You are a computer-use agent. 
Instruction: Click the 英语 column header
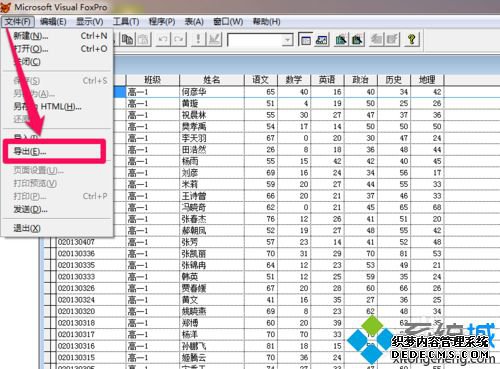coord(327,80)
